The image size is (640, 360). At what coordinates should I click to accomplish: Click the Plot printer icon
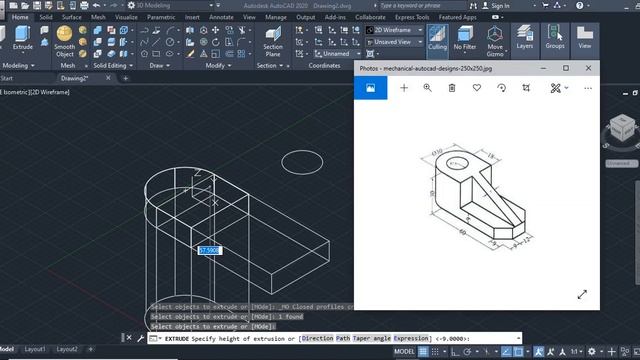click(84, 5)
